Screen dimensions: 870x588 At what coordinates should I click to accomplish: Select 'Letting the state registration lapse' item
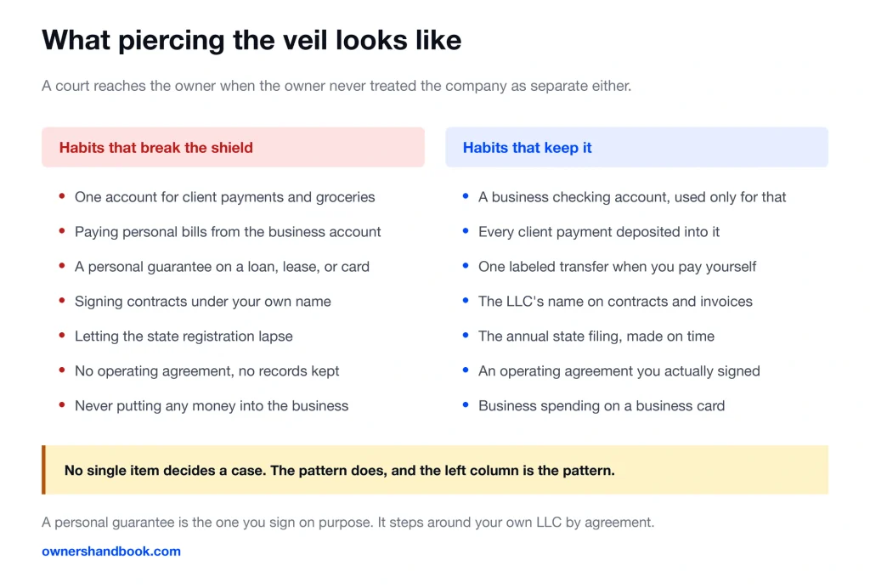point(184,336)
